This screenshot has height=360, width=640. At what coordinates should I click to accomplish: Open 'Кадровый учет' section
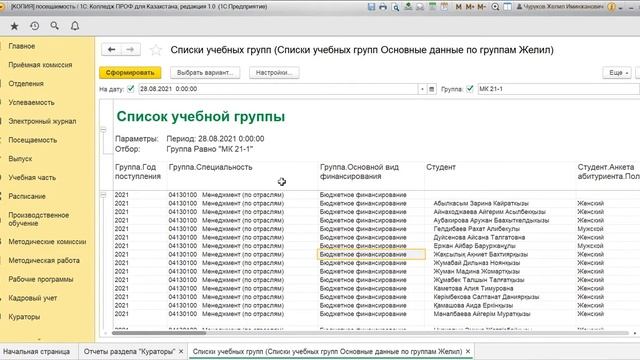[33, 298]
